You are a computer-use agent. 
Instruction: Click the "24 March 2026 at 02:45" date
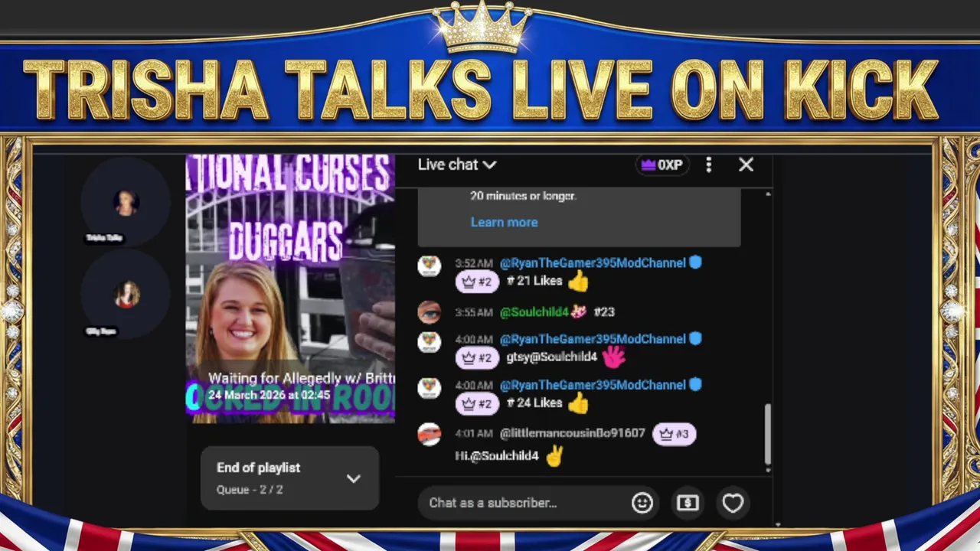coord(269,395)
